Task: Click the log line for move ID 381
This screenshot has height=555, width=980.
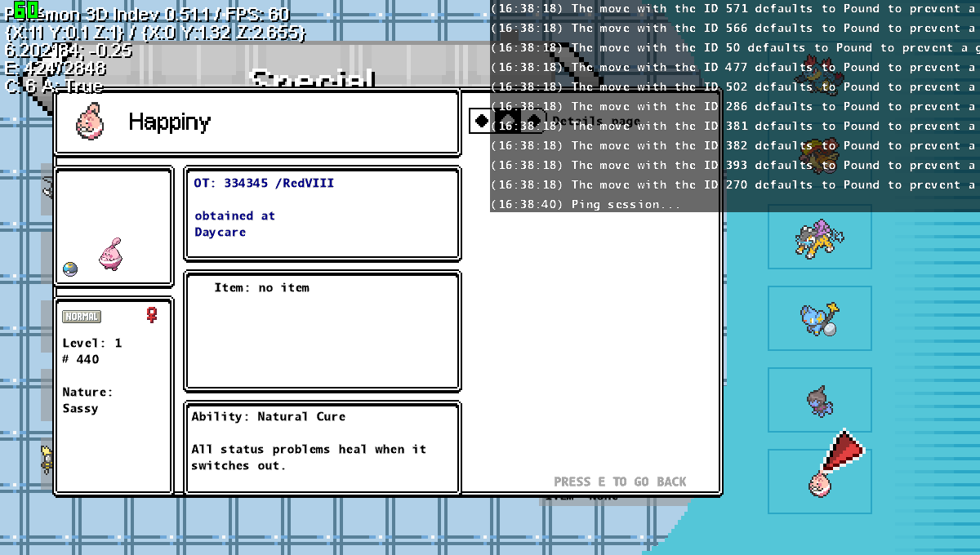Action: (735, 126)
